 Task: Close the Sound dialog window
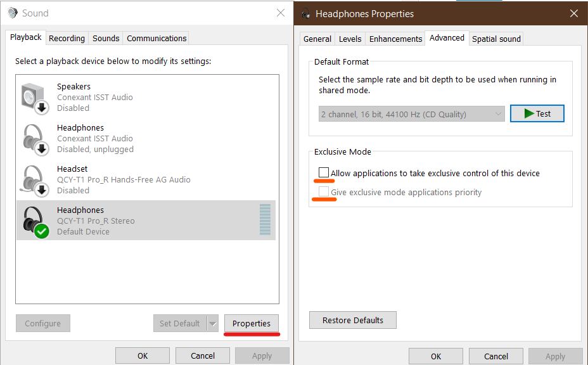tap(281, 13)
